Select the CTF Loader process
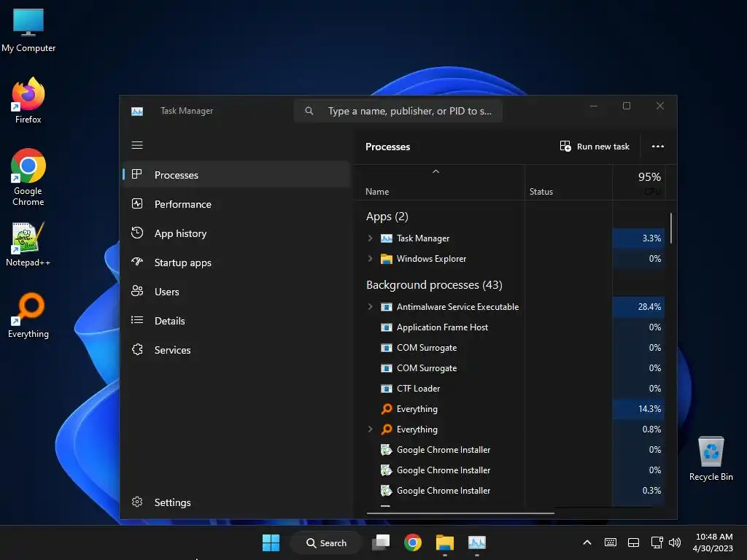This screenshot has height=560, width=747. coord(510,388)
